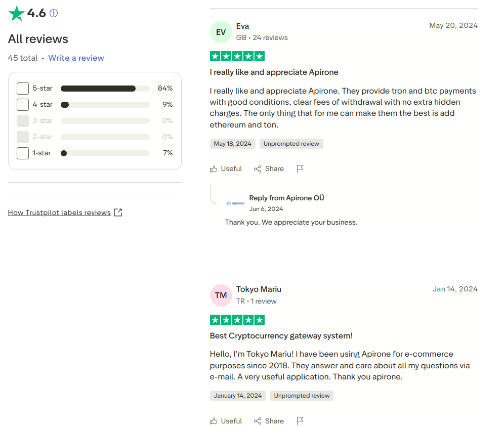Image resolution: width=504 pixels, height=427 pixels.
Task: Click thumbs-up Useful icon on Eva's review
Action: [214, 169]
